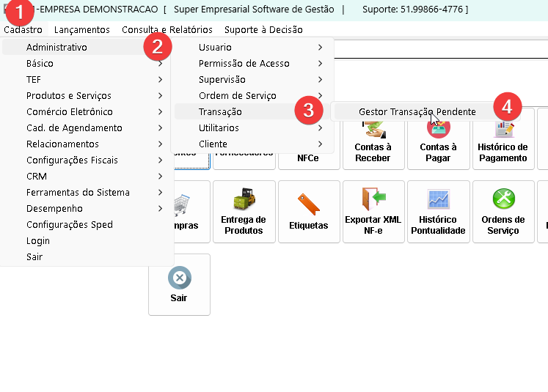Click the Histórico Pontualidade label

point(438,225)
